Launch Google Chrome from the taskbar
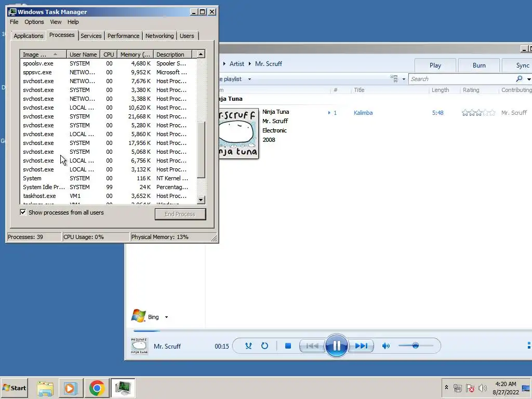 tap(97, 388)
